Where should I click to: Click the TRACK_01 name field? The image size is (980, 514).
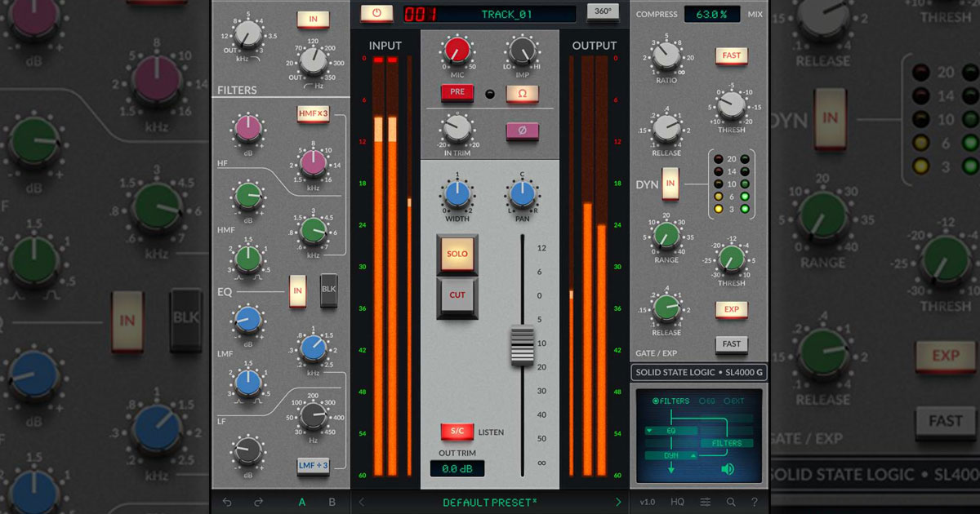tap(507, 14)
